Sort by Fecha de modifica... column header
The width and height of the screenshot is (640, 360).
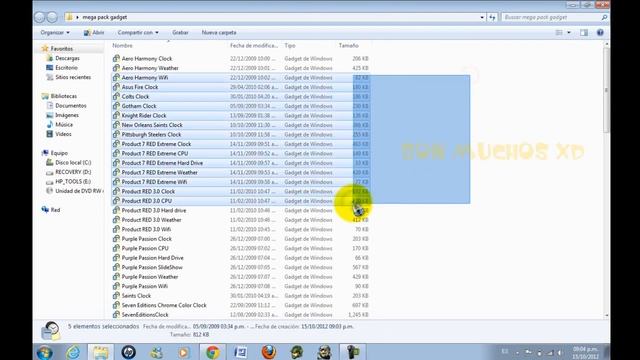click(255, 46)
